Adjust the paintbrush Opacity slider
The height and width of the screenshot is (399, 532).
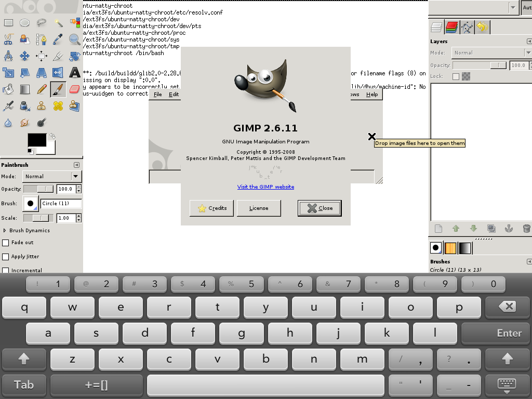coord(38,189)
